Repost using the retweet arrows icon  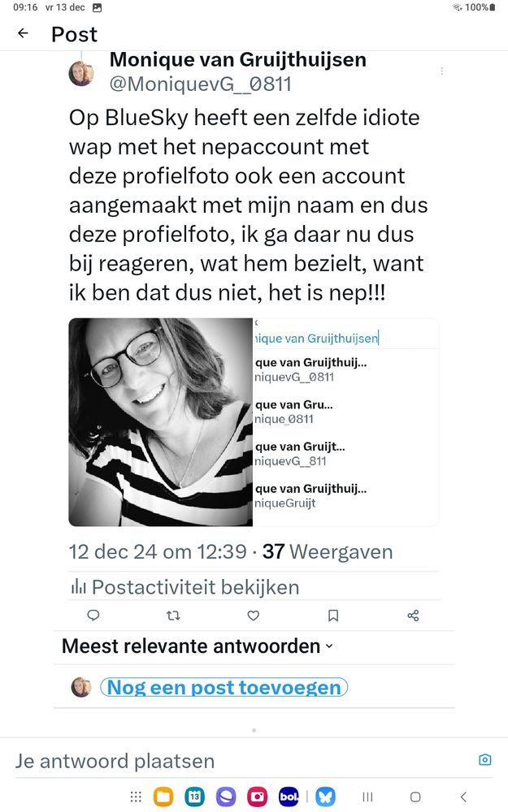173,615
